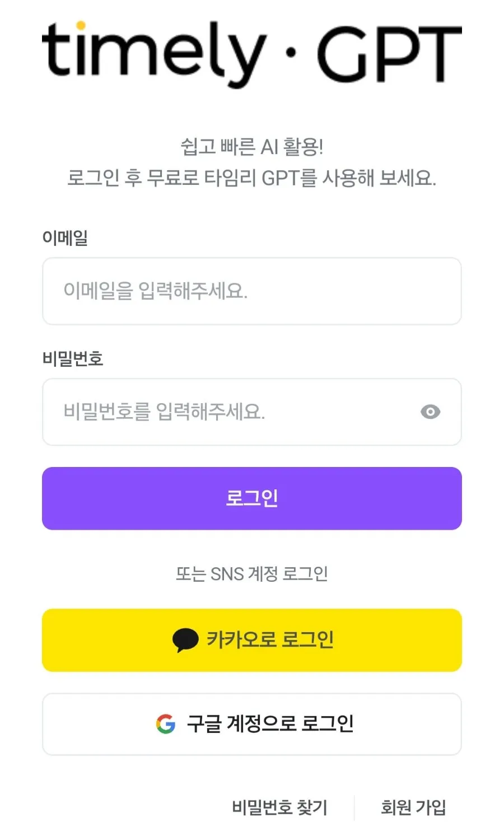Open the 비밀번호 찾기 link
504x836 pixels.
pyautogui.click(x=279, y=807)
